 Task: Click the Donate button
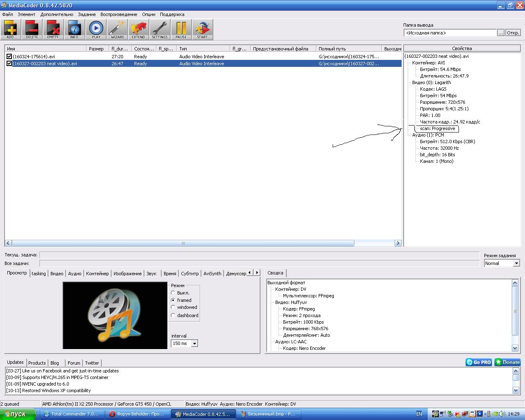(x=507, y=362)
